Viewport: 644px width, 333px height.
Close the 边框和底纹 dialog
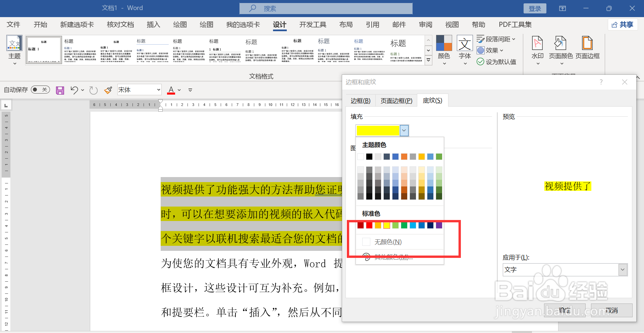(625, 82)
